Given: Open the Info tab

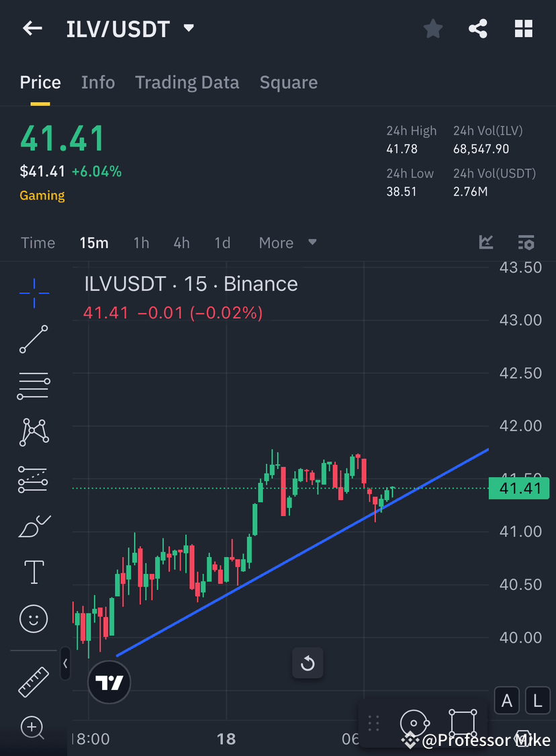Looking at the screenshot, I should (x=98, y=82).
